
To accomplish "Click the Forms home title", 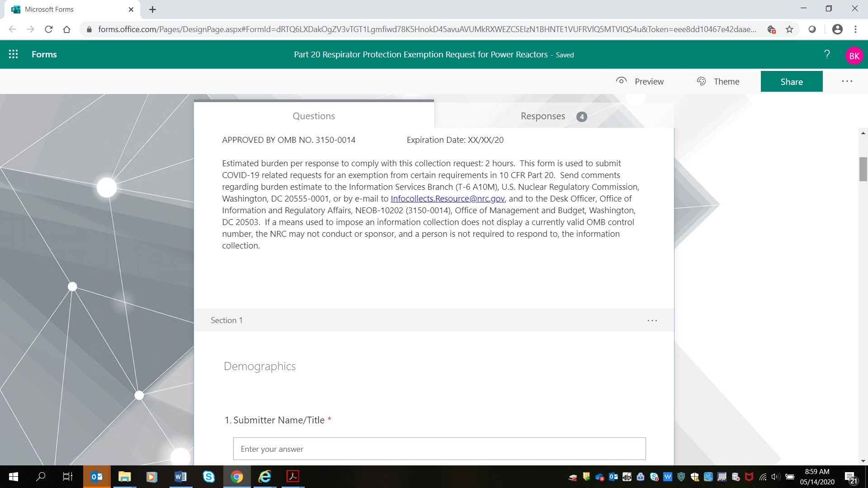I will (44, 54).
